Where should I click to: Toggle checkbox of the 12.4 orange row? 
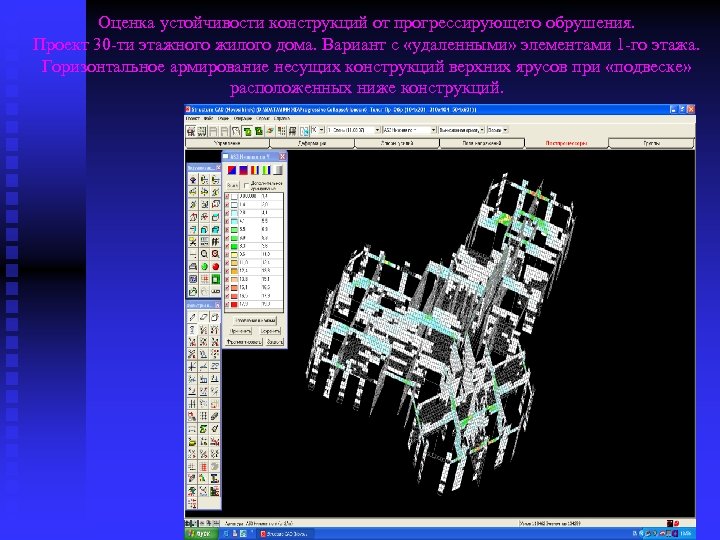click(x=227, y=271)
